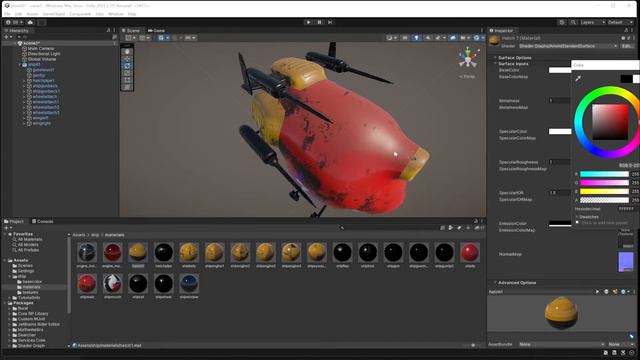Select All Materials under Favorites
The height and width of the screenshot is (360, 640).
point(30,239)
